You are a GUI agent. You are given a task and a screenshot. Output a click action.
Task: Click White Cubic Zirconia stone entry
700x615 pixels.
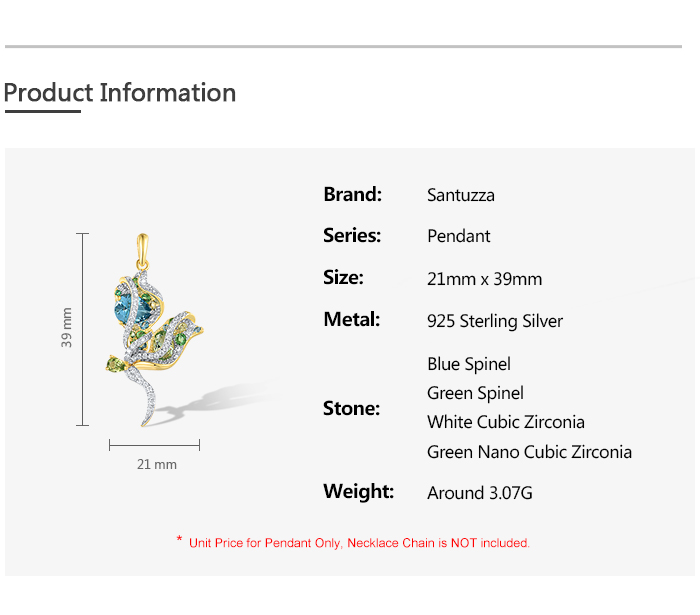(505, 422)
